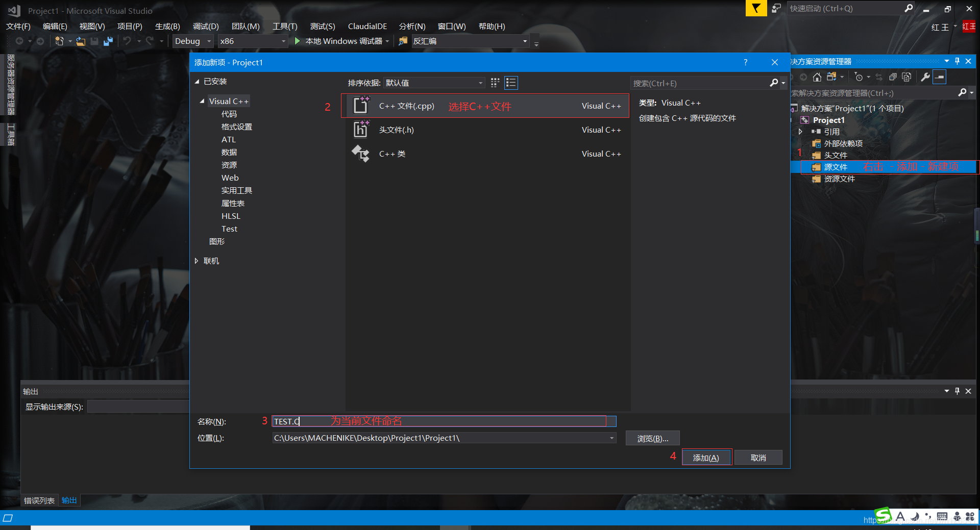Click the Quick Launch magnifier icon
Viewport: 980px width, 530px height.
pyautogui.click(x=909, y=8)
